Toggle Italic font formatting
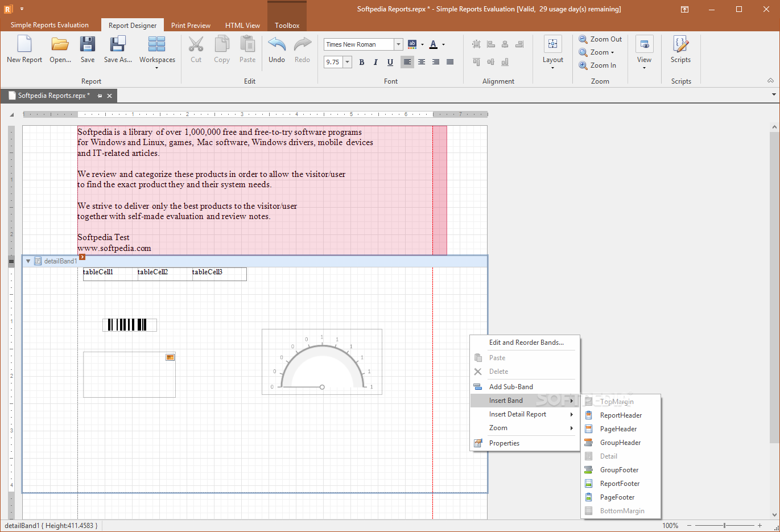This screenshot has height=532, width=780. 375,62
